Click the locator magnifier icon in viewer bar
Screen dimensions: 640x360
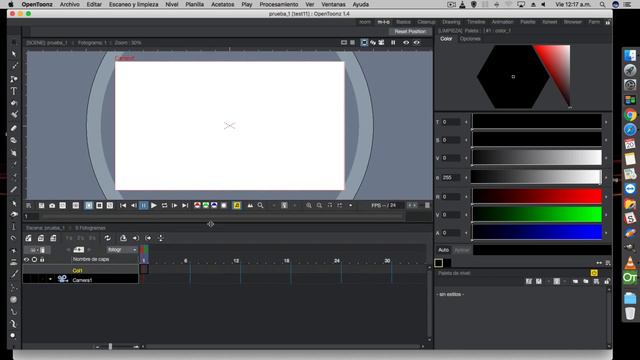(260, 205)
